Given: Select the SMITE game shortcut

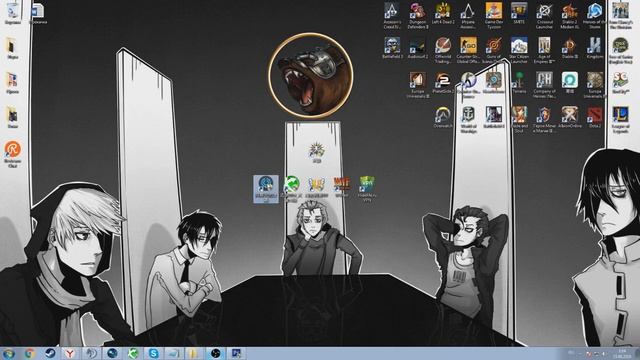Looking at the screenshot, I should (x=519, y=13).
